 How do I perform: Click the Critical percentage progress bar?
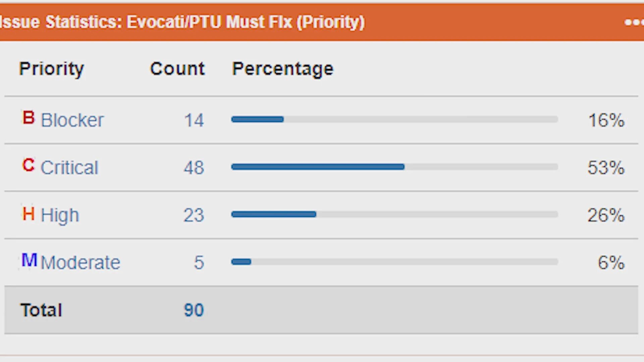(x=394, y=167)
